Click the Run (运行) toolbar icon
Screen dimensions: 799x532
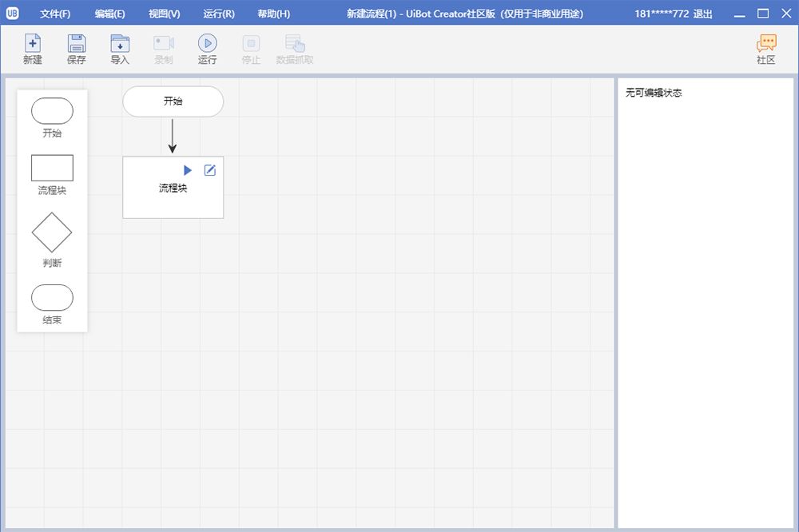click(208, 43)
